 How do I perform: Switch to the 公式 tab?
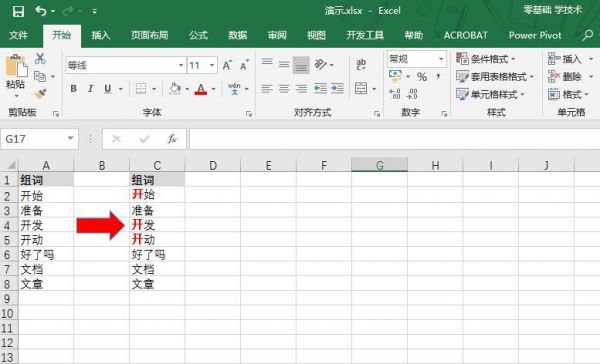pyautogui.click(x=198, y=36)
